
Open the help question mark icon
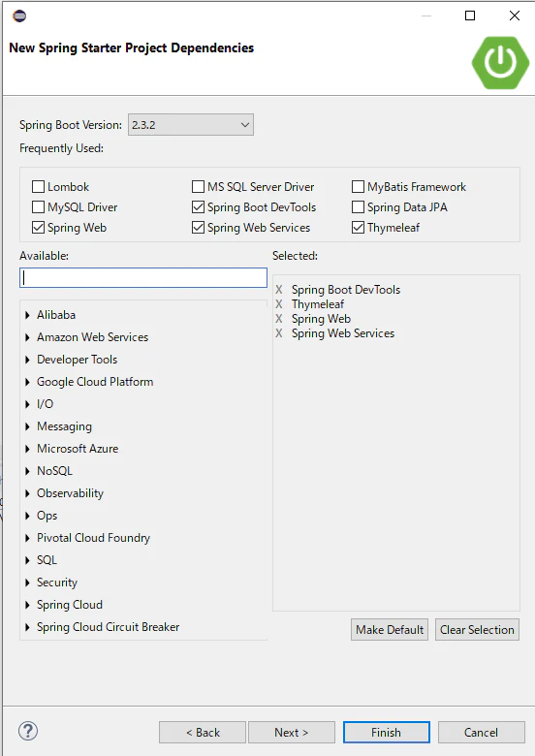pos(28,731)
